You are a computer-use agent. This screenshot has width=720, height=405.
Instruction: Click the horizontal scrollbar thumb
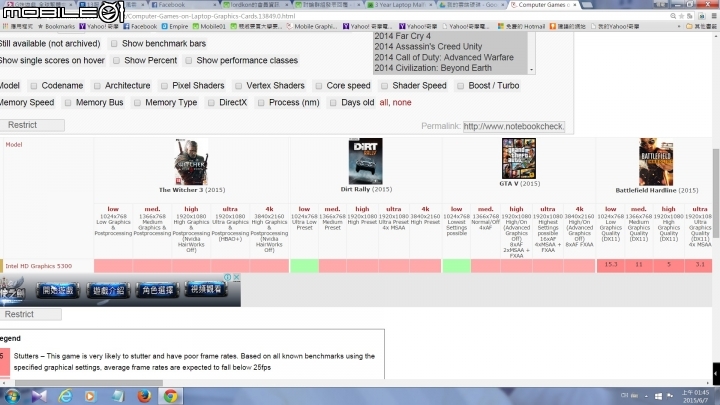coord(89,383)
